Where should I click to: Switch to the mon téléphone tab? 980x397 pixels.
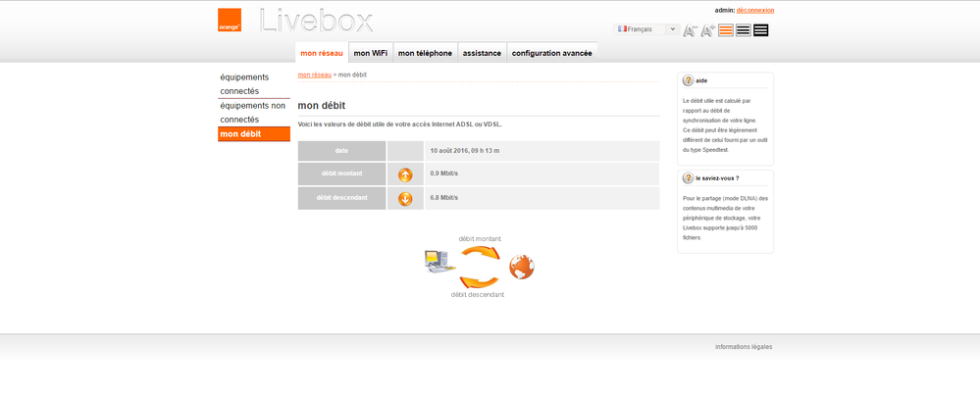click(425, 53)
